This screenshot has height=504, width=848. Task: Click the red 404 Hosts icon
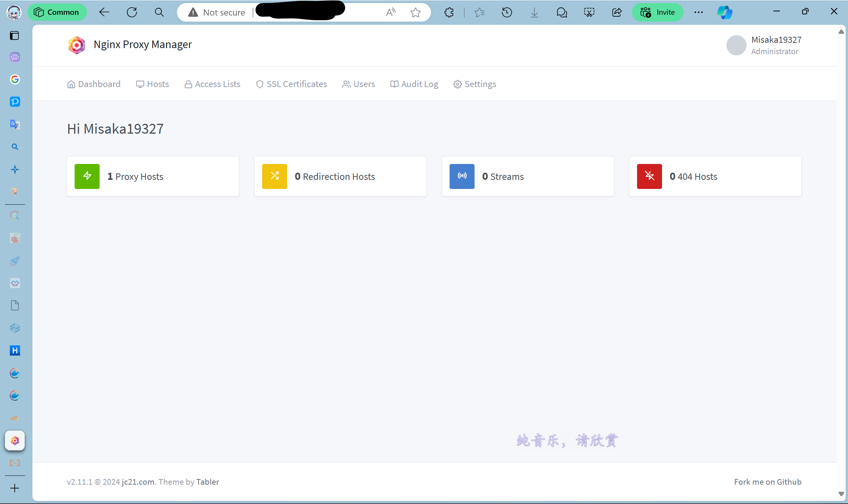[650, 176]
